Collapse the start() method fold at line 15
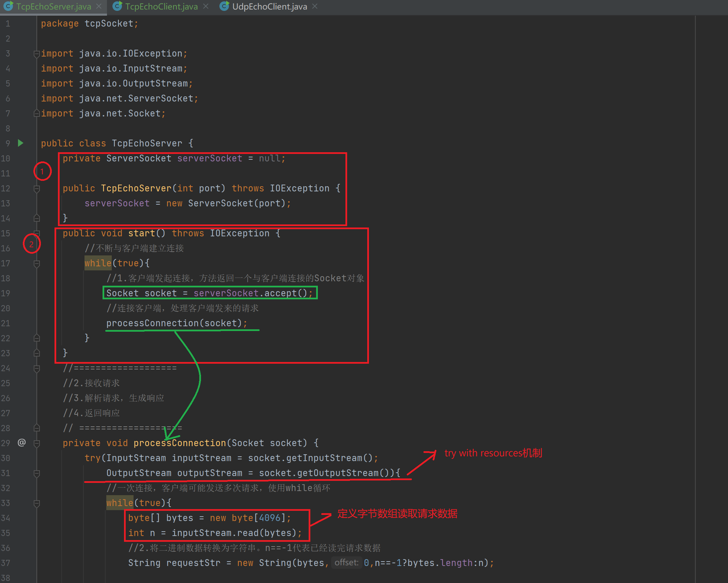Image resolution: width=728 pixels, height=583 pixels. (x=37, y=233)
